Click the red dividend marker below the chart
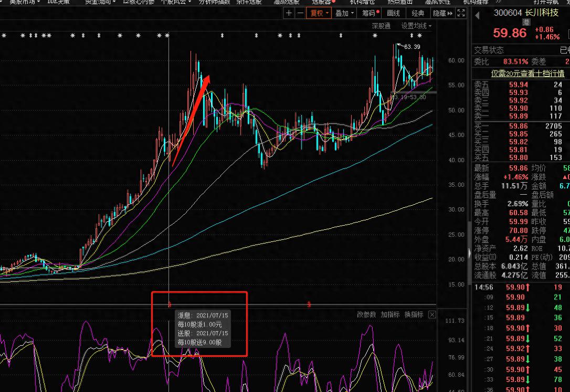Screen dimensions: 570x392 click(170, 304)
